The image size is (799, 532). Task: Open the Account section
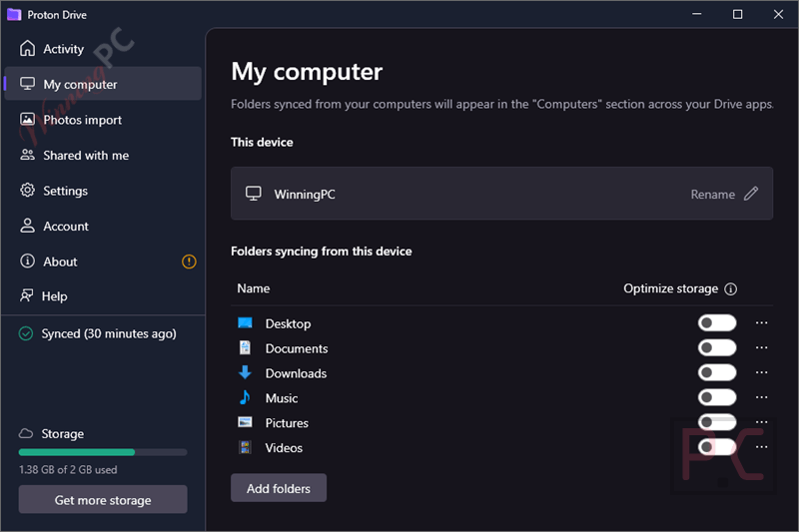pyautogui.click(x=103, y=226)
